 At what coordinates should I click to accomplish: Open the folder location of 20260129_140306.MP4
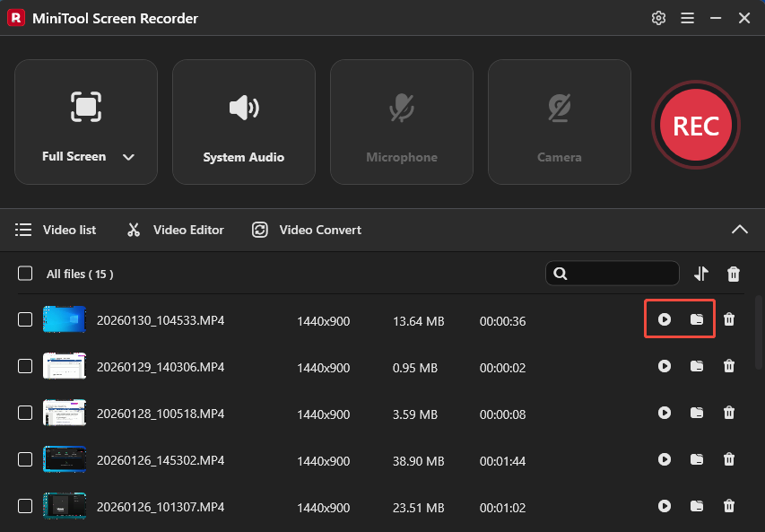[697, 366]
